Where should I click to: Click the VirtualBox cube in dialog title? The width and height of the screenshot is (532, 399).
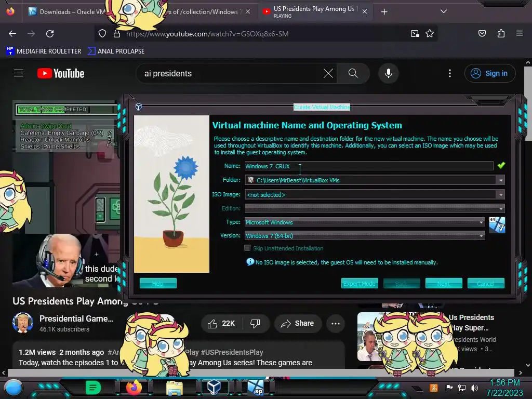coord(138,107)
